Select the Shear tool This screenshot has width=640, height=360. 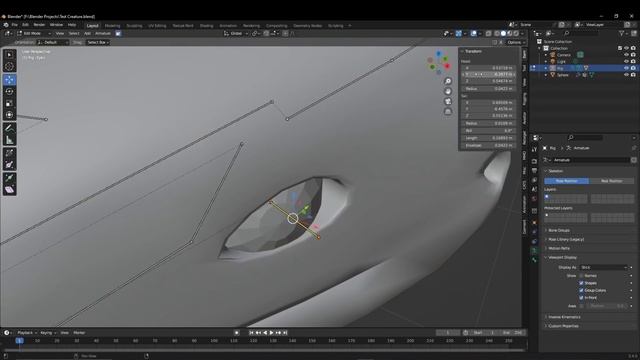(9, 190)
